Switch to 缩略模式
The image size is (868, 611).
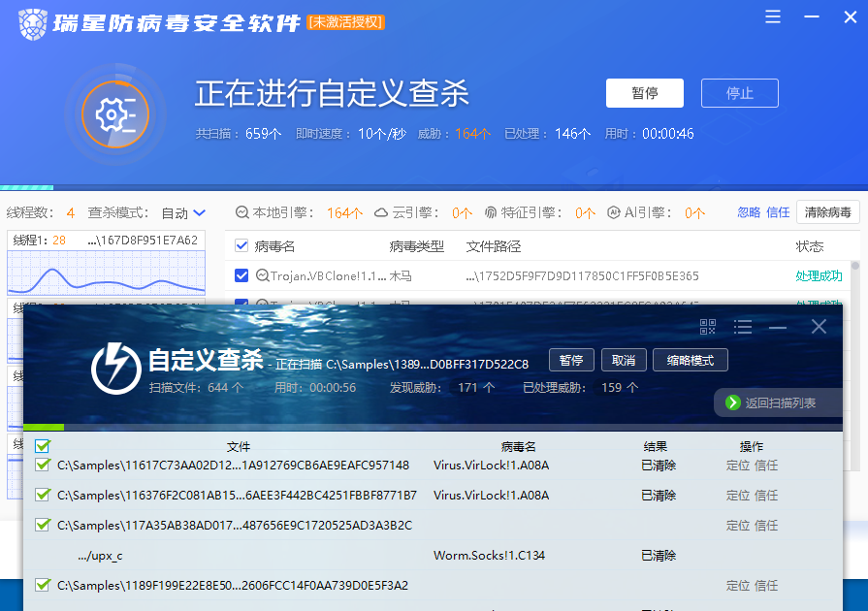click(x=691, y=360)
